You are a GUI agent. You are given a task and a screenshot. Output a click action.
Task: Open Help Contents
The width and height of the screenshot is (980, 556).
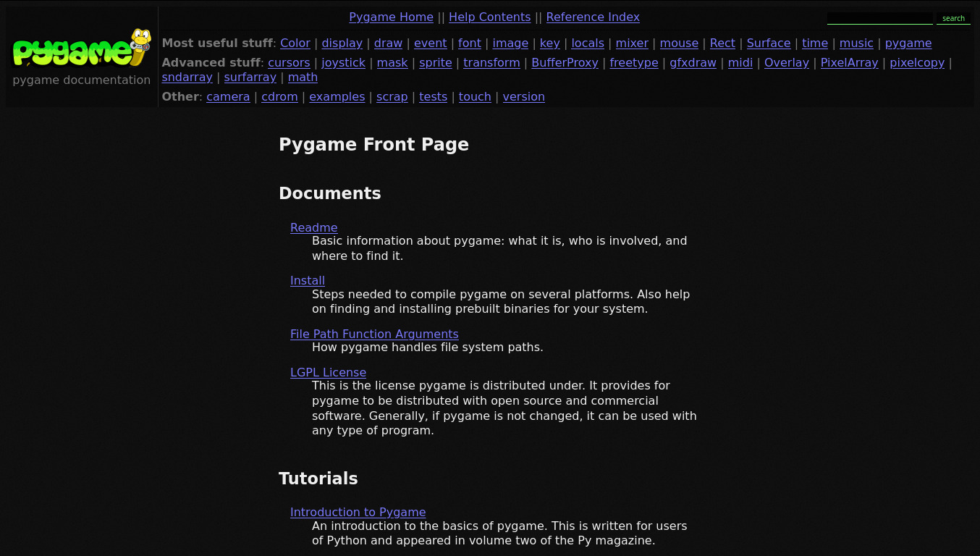coord(489,17)
